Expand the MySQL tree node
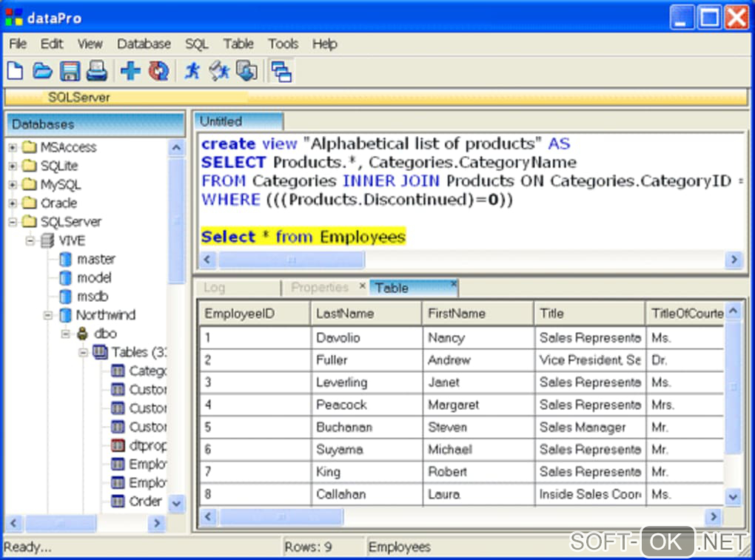 pos(13,184)
